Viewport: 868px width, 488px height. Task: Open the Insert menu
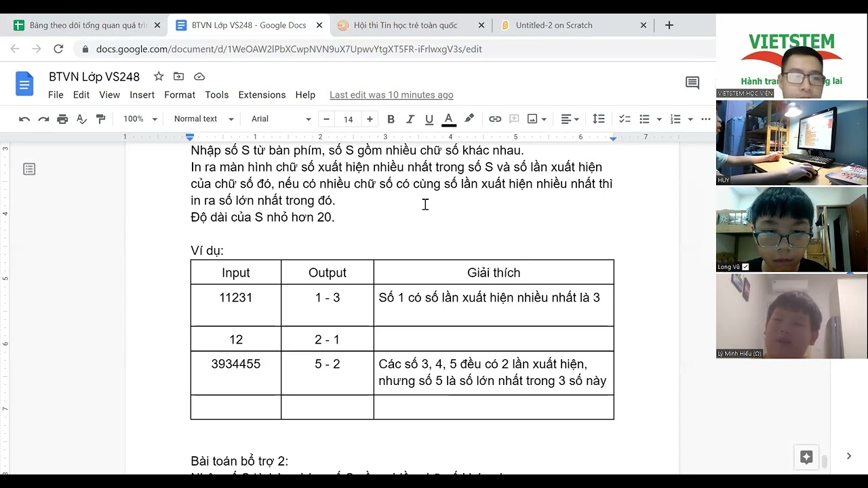(142, 95)
